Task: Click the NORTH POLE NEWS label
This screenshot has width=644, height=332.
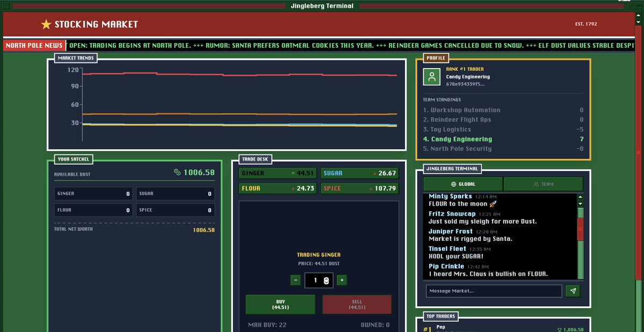Action: click(34, 46)
